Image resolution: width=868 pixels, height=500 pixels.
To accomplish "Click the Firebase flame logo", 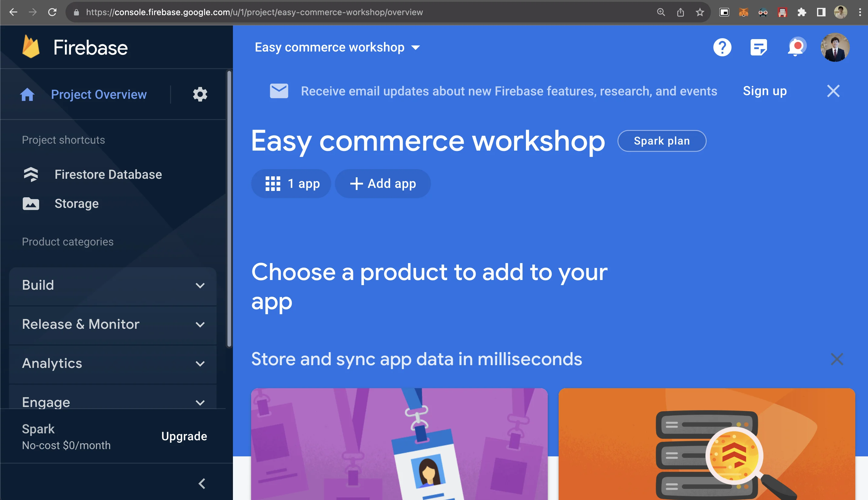I will point(31,47).
